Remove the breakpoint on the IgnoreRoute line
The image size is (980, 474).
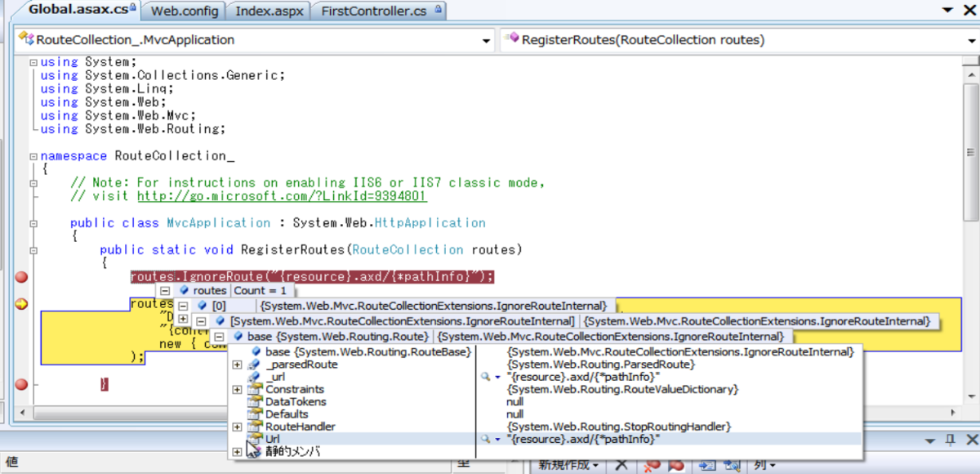tap(21, 277)
